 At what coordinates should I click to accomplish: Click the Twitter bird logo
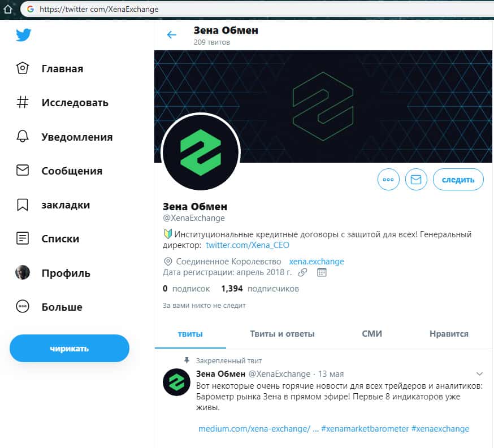point(23,35)
